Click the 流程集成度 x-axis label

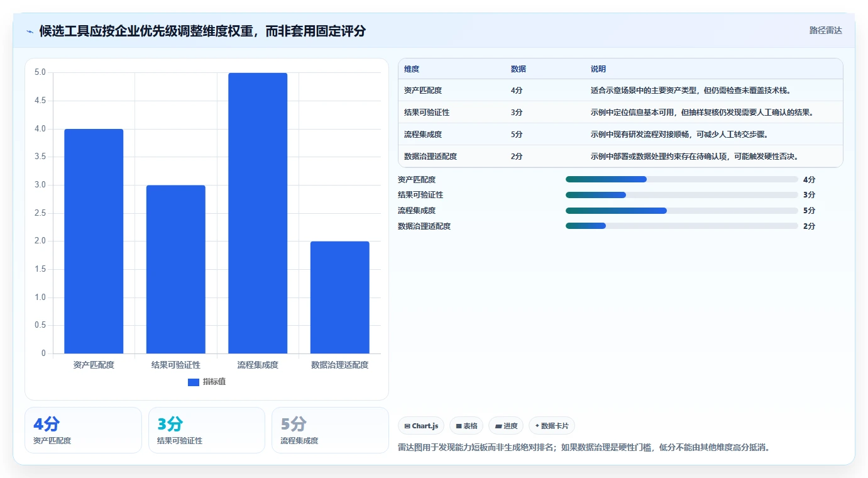258,365
